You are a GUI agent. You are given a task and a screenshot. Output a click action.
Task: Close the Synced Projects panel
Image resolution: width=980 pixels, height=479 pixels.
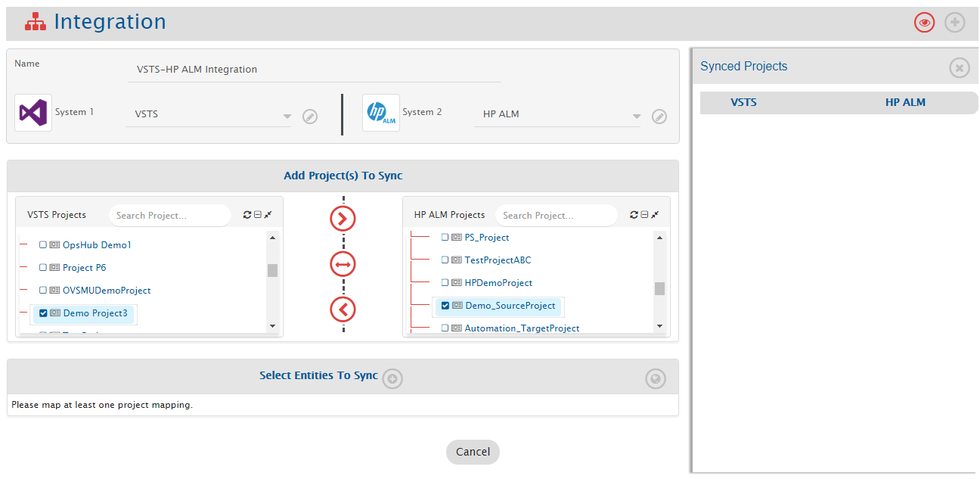click(959, 68)
